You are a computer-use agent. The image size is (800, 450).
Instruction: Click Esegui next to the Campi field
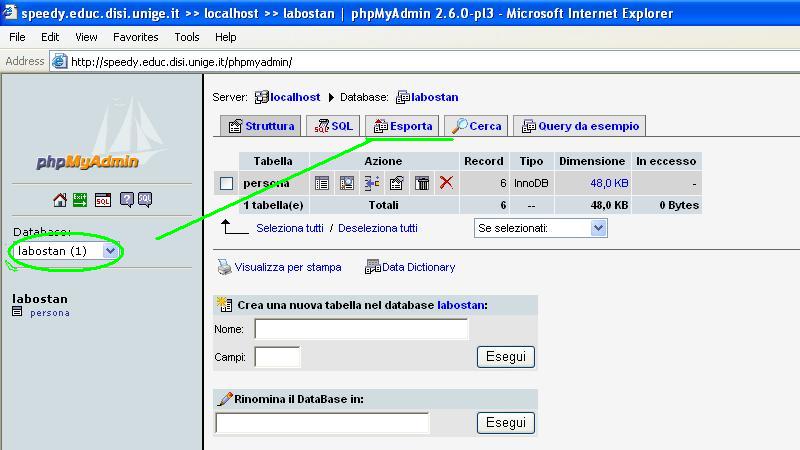(x=505, y=357)
